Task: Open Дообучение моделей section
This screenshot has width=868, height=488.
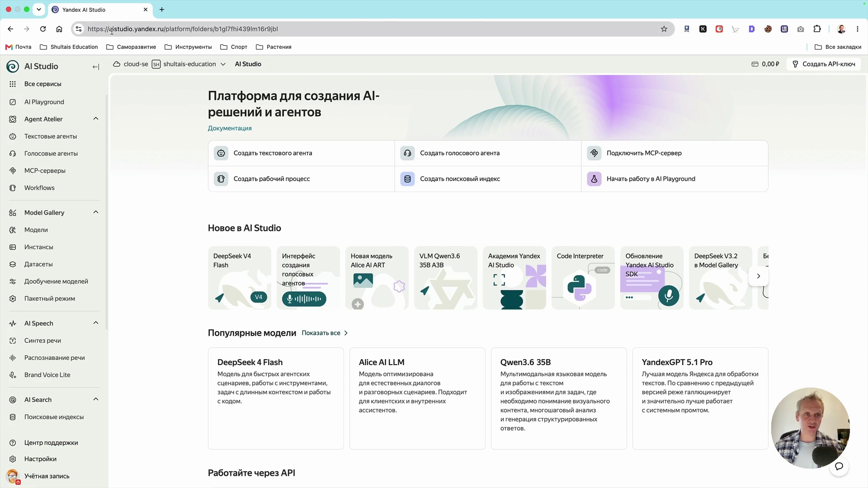Action: (56, 282)
